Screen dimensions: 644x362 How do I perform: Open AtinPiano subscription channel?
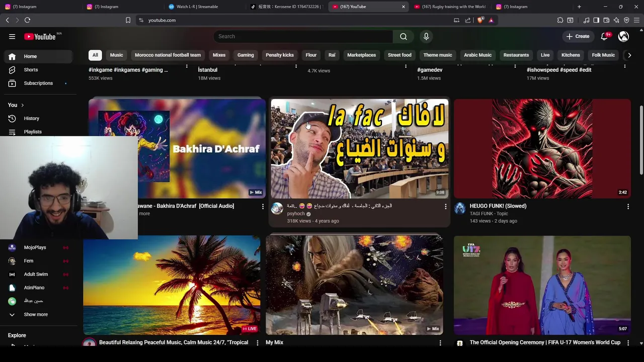[x=34, y=288]
